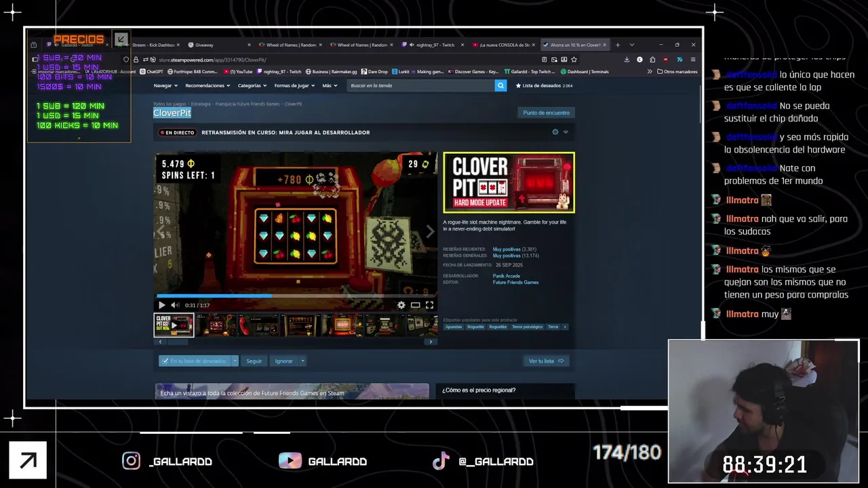The width and height of the screenshot is (868, 488).
Task: Open the Lista de deseados link
Action: [x=544, y=85]
